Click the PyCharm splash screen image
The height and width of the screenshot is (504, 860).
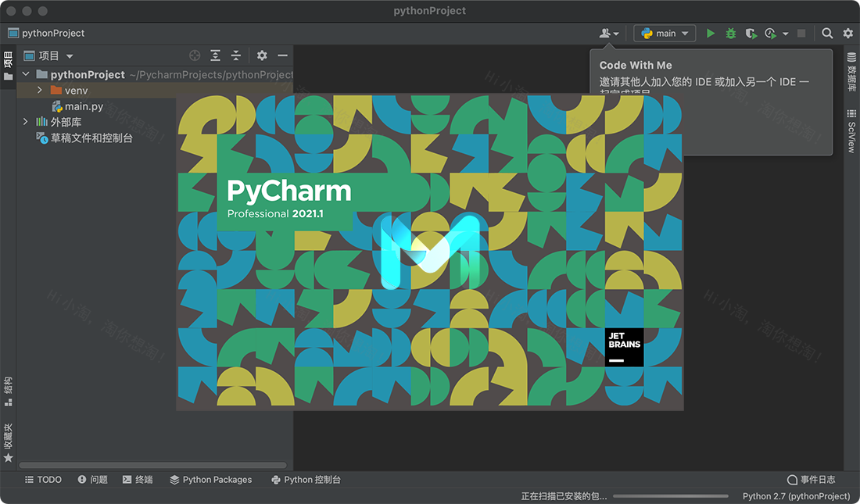429,252
